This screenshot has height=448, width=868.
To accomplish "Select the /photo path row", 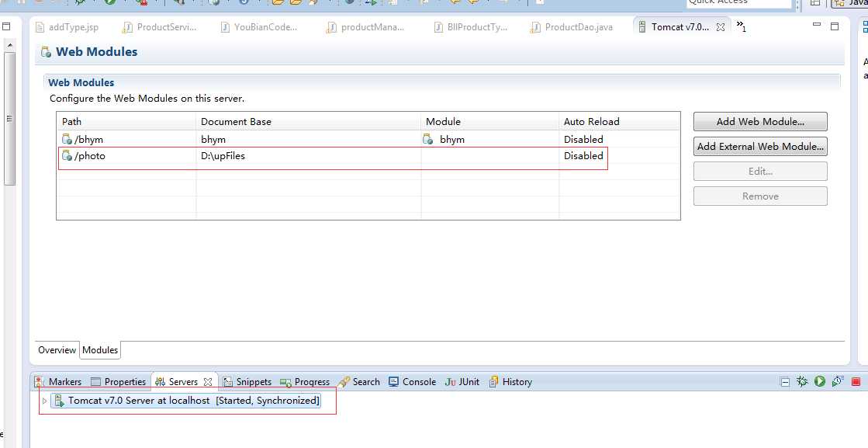I will tap(368, 155).
